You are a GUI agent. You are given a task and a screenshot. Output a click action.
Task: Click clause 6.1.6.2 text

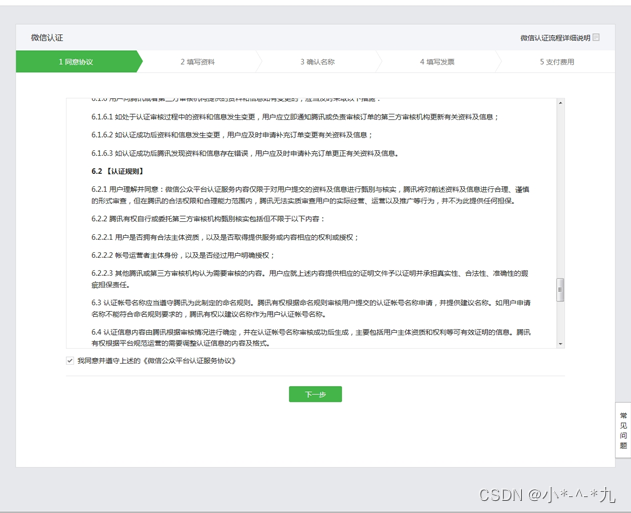(x=232, y=135)
